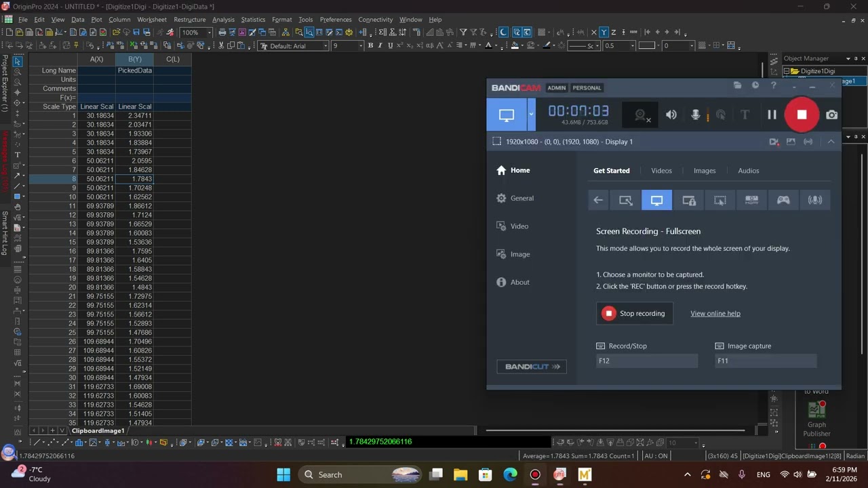This screenshot has height=488, width=868.
Task: Capture a screenshot with Bandicam camera icon
Action: pyautogui.click(x=831, y=115)
